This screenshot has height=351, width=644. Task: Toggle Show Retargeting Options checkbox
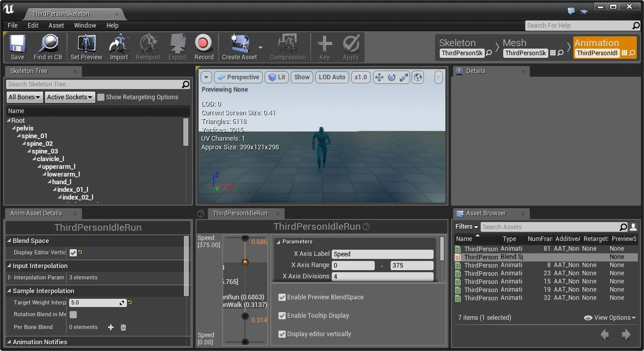[x=101, y=97]
